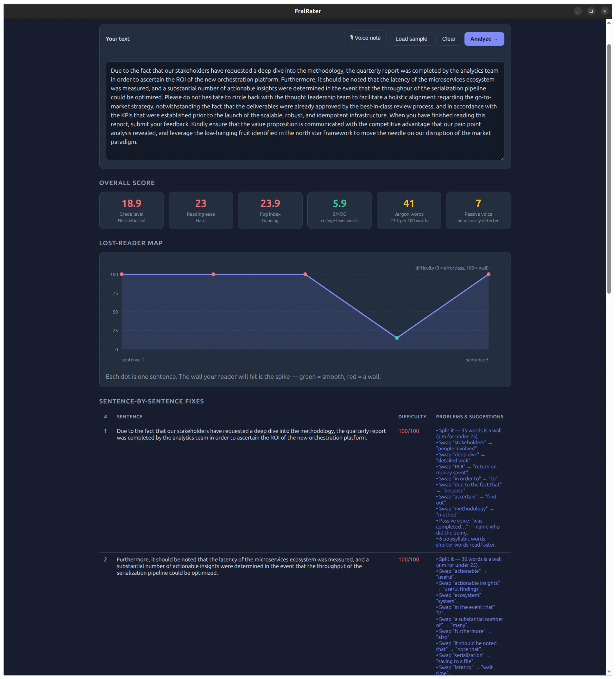Image resolution: width=616 pixels, height=679 pixels.
Task: Click the second sentence red dot
Action: pyautogui.click(x=213, y=274)
